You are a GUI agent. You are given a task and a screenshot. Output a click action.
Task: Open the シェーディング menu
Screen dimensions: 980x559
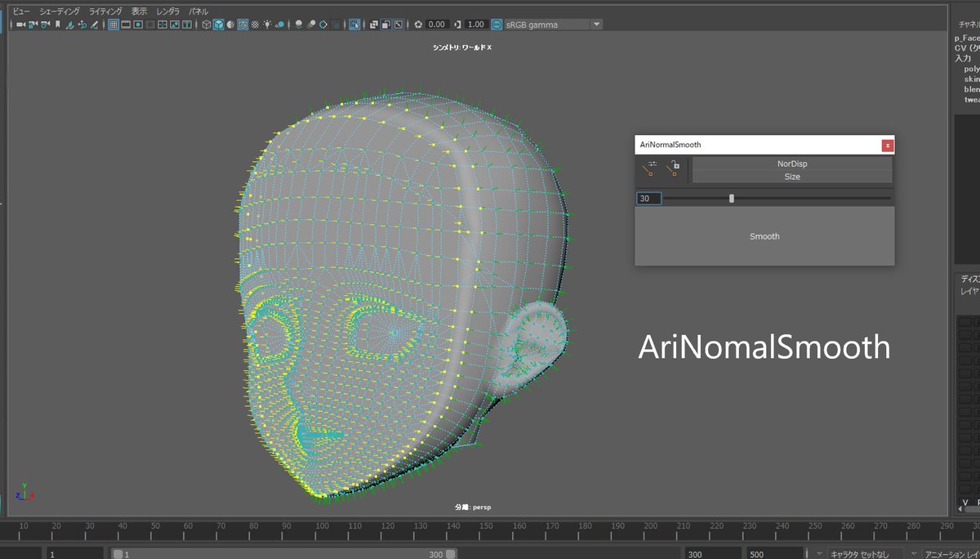pos(60,11)
